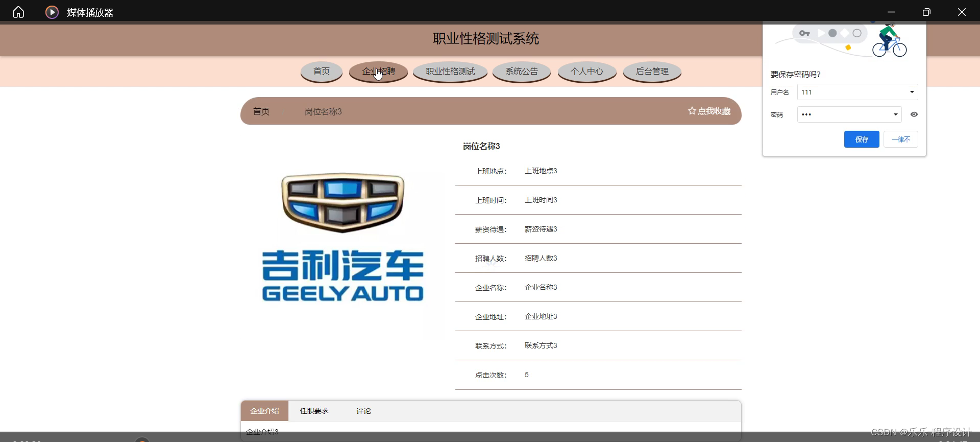Click the 上班地点3 value
Image resolution: width=980 pixels, height=442 pixels.
[x=541, y=171]
